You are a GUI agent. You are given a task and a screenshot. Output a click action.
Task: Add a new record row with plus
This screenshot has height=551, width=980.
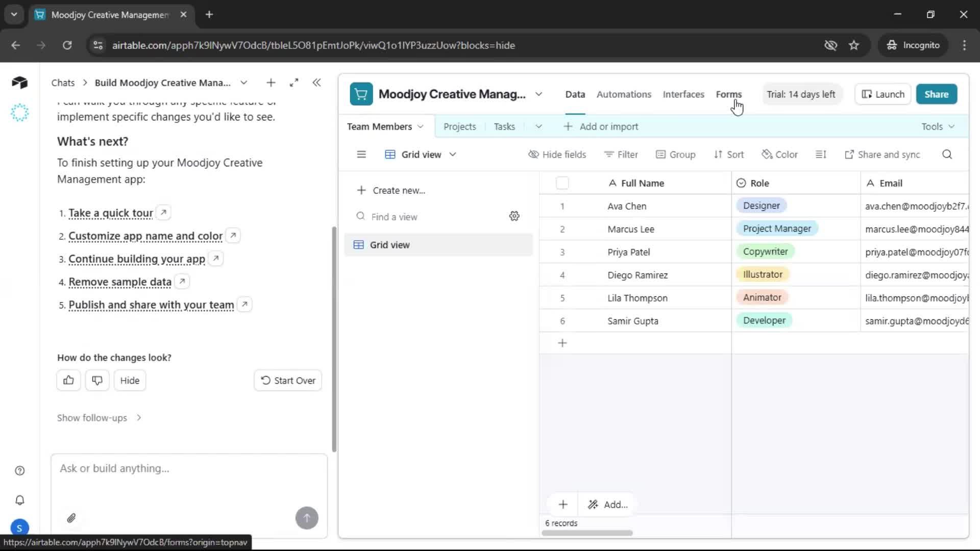click(x=562, y=343)
